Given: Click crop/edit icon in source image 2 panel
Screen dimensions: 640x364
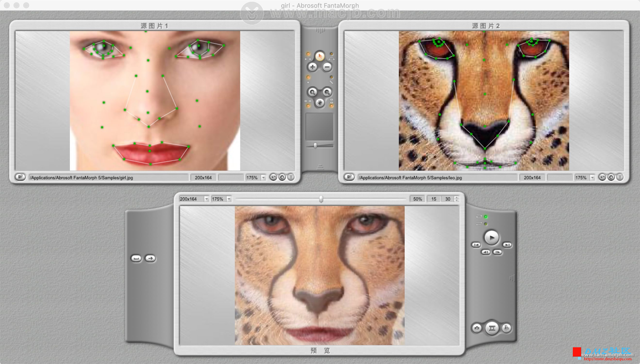Looking at the screenshot, I should (602, 177).
